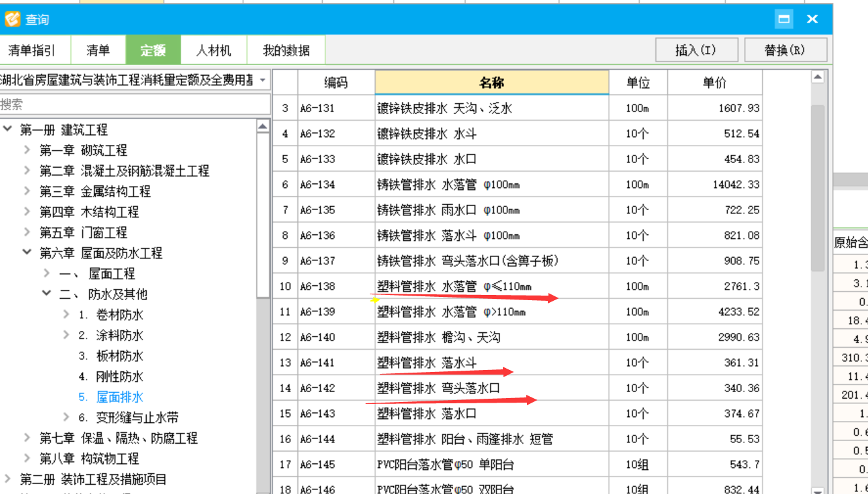This screenshot has width=868, height=494.
Task: Select row A6-133 镀锌铁皮排水 水口
Action: click(x=518, y=159)
